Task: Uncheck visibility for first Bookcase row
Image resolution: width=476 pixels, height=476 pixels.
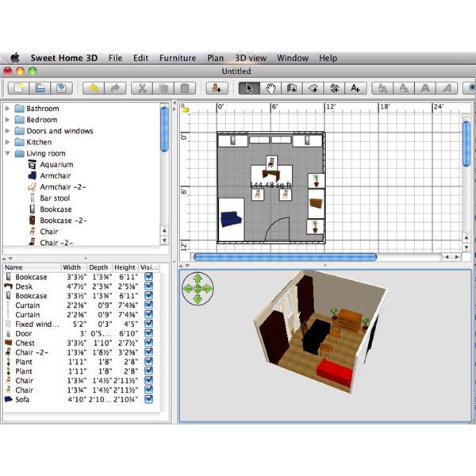Action: (x=148, y=277)
